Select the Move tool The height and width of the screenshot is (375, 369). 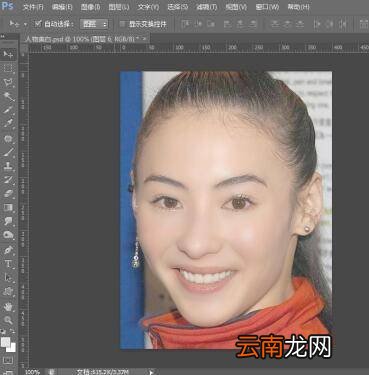pos(8,54)
